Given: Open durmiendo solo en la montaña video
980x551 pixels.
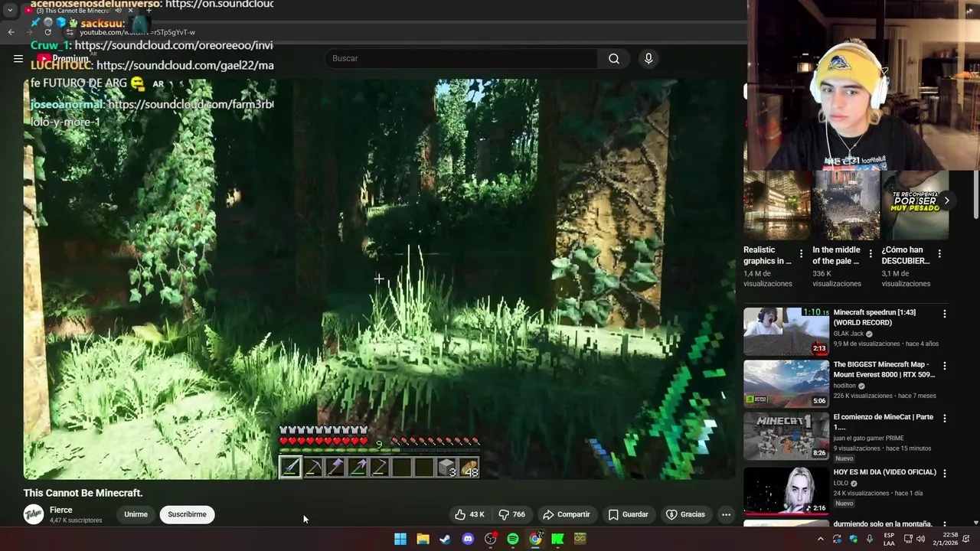Looking at the screenshot, I should pyautogui.click(x=883, y=523).
